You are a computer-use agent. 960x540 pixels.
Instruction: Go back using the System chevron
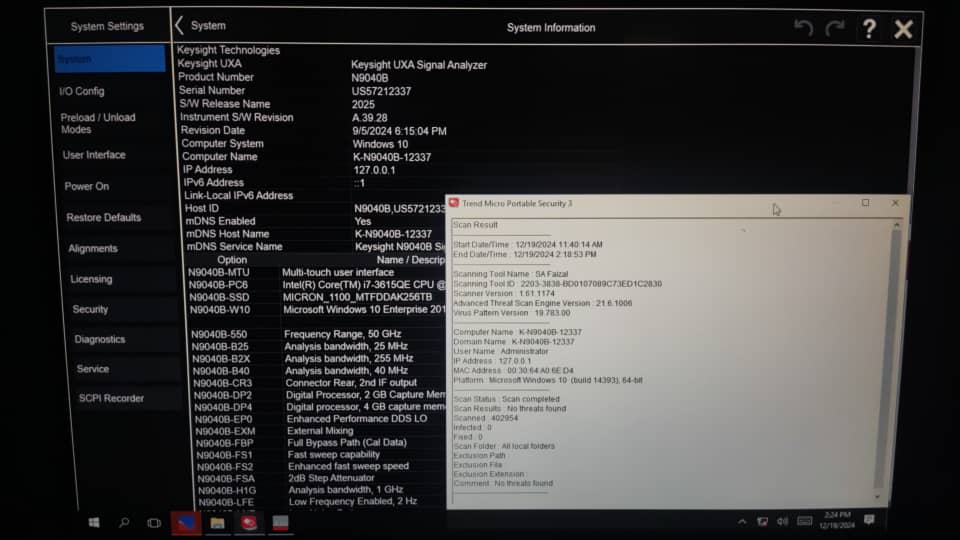point(179,26)
